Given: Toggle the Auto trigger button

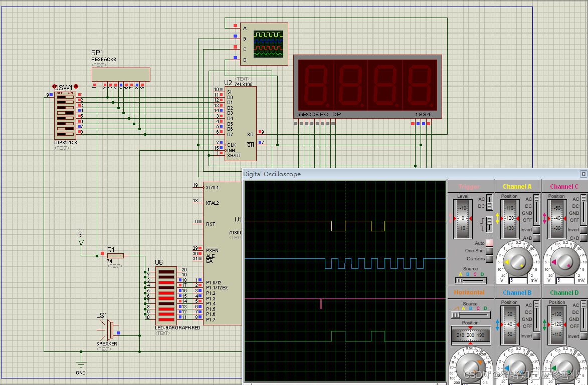Looking at the screenshot, I should [x=489, y=243].
